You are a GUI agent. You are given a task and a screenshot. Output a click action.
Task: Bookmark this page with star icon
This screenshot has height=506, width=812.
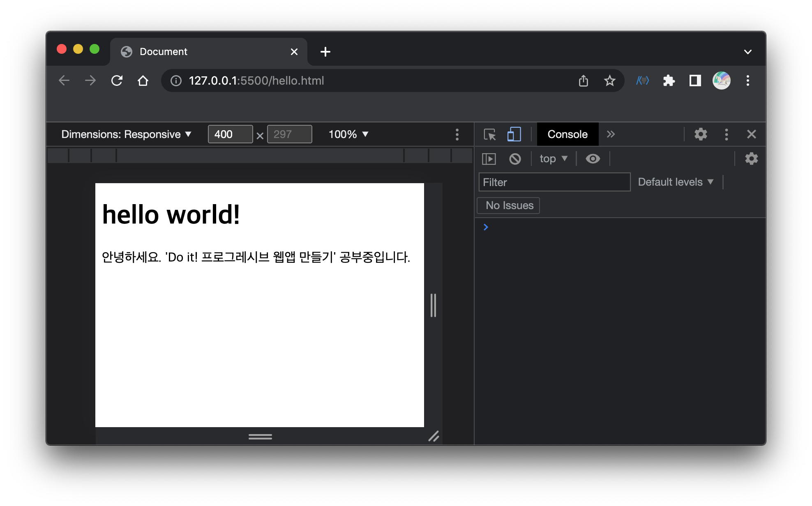[x=609, y=80]
